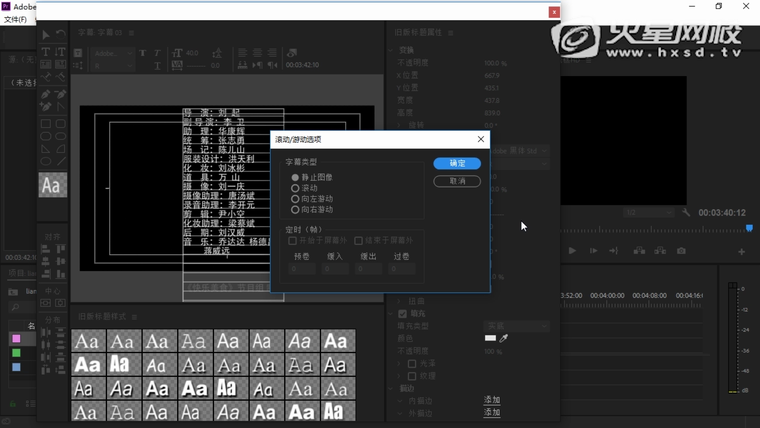Choose the 向左游动 radio button
The image size is (760, 428).
pyautogui.click(x=295, y=199)
